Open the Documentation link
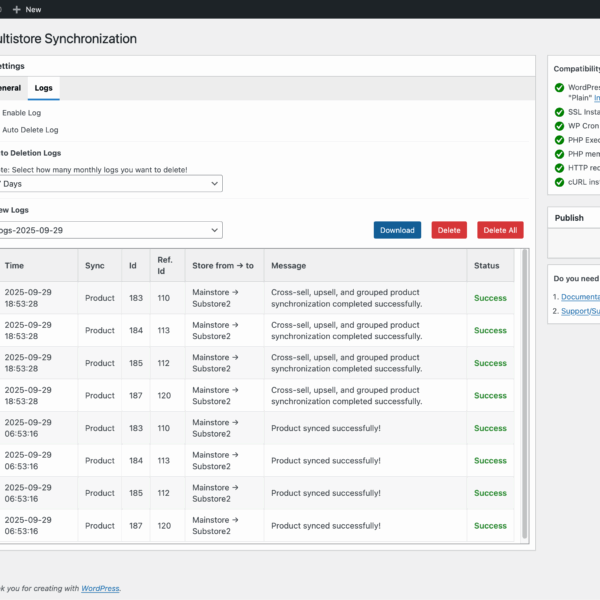The height and width of the screenshot is (600, 600). tap(580, 297)
